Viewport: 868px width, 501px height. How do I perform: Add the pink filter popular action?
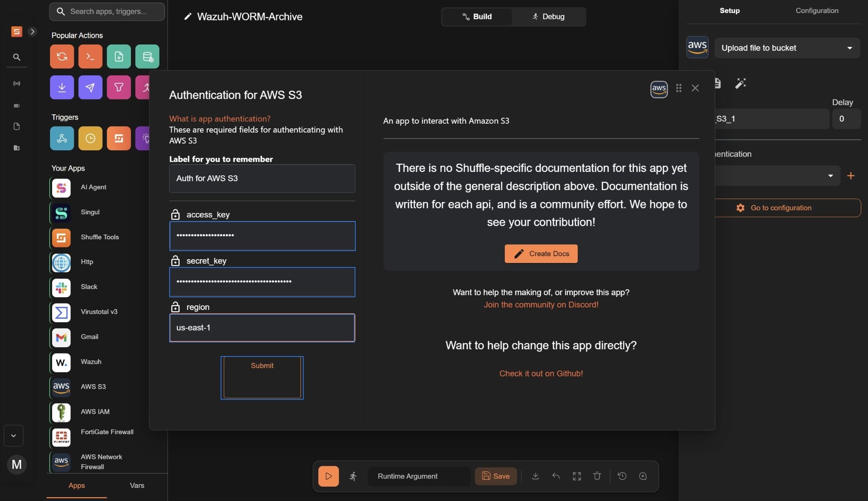(119, 87)
